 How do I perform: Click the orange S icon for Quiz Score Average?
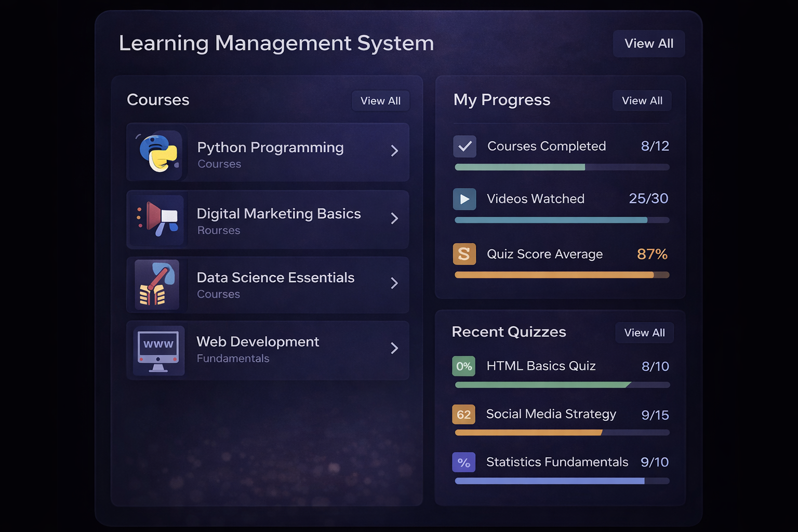pos(464,254)
